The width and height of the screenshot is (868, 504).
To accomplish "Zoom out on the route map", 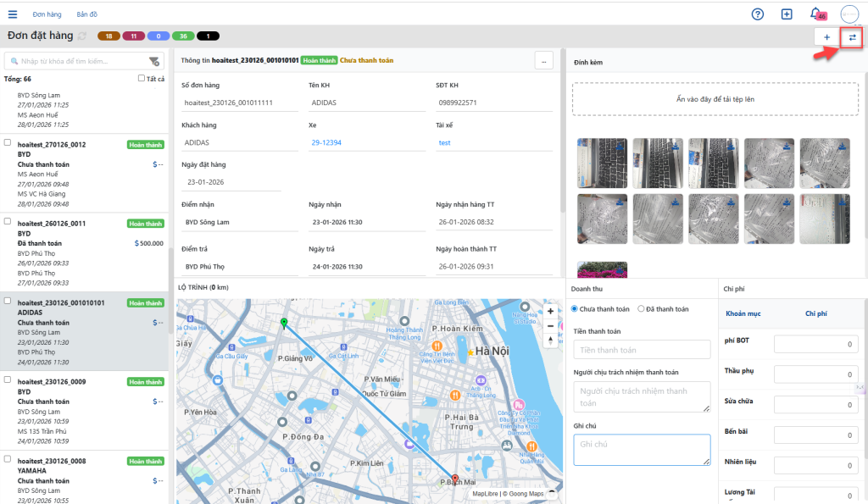I will click(x=551, y=325).
